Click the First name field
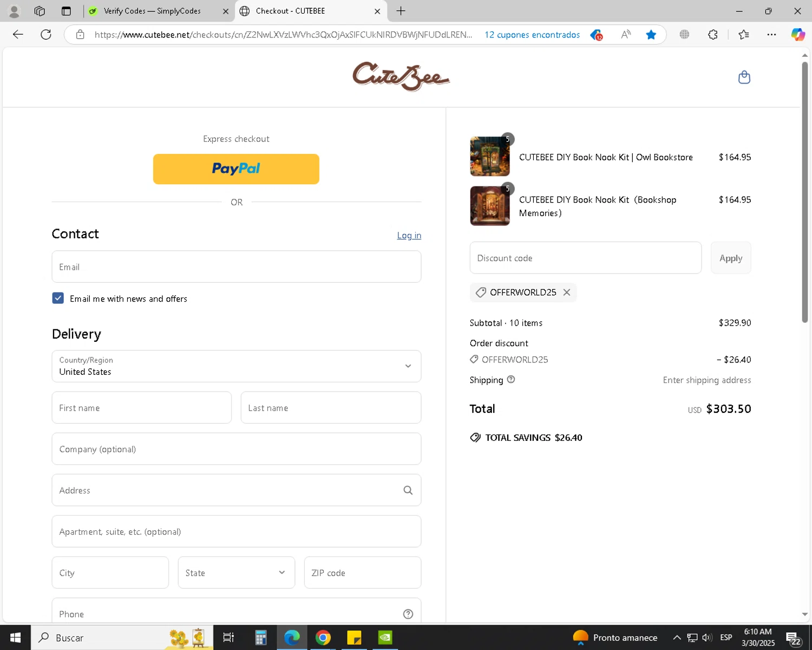Viewport: 812px width, 650px height. 142,407
